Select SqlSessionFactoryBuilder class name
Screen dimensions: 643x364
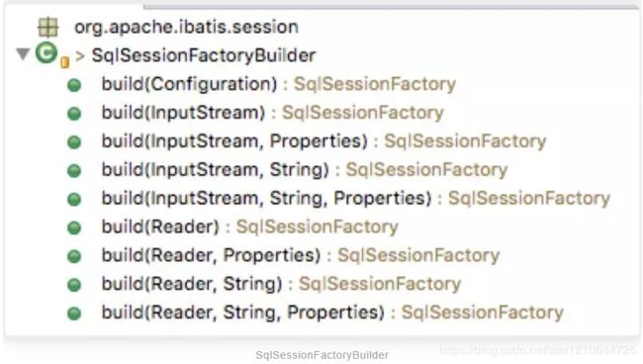pos(204,55)
